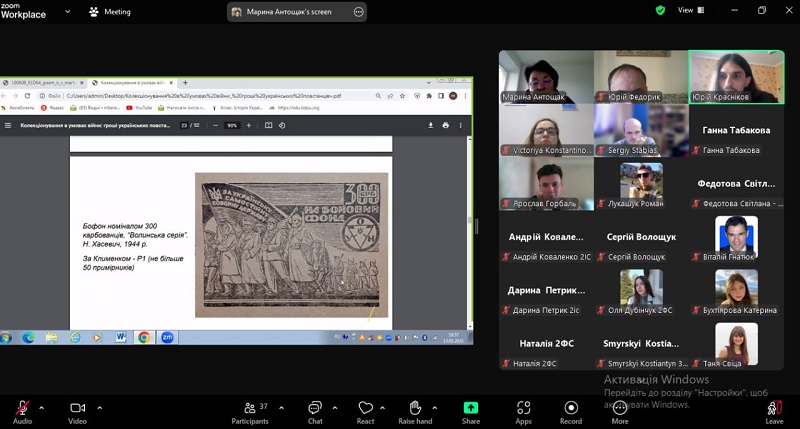This screenshot has height=429, width=800.
Task: Expand Zoom Workplace dropdown arrow
Action: [67, 11]
